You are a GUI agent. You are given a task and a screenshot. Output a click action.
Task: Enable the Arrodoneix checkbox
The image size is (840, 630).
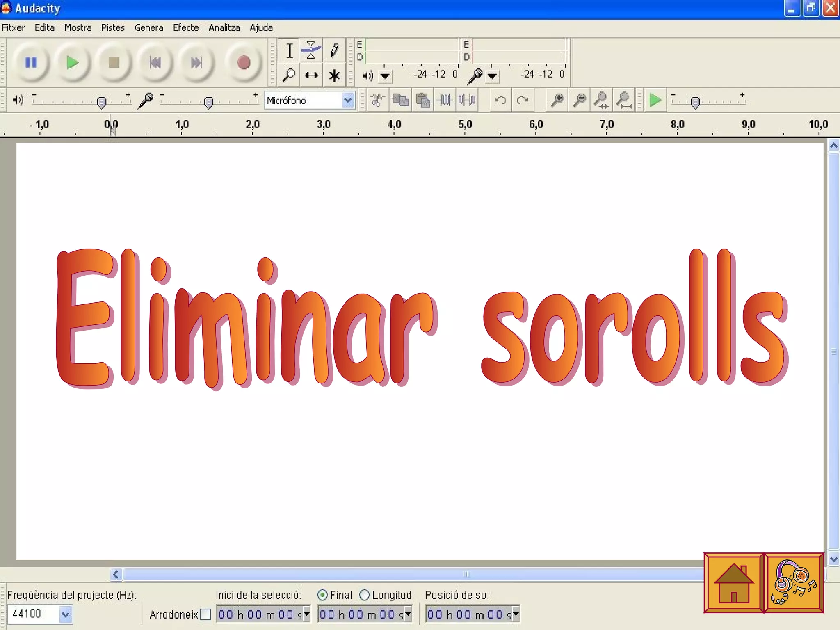click(x=205, y=614)
